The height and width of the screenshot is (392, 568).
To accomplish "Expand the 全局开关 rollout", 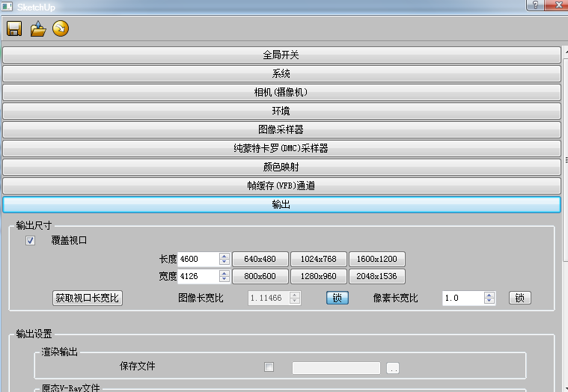I will point(281,55).
